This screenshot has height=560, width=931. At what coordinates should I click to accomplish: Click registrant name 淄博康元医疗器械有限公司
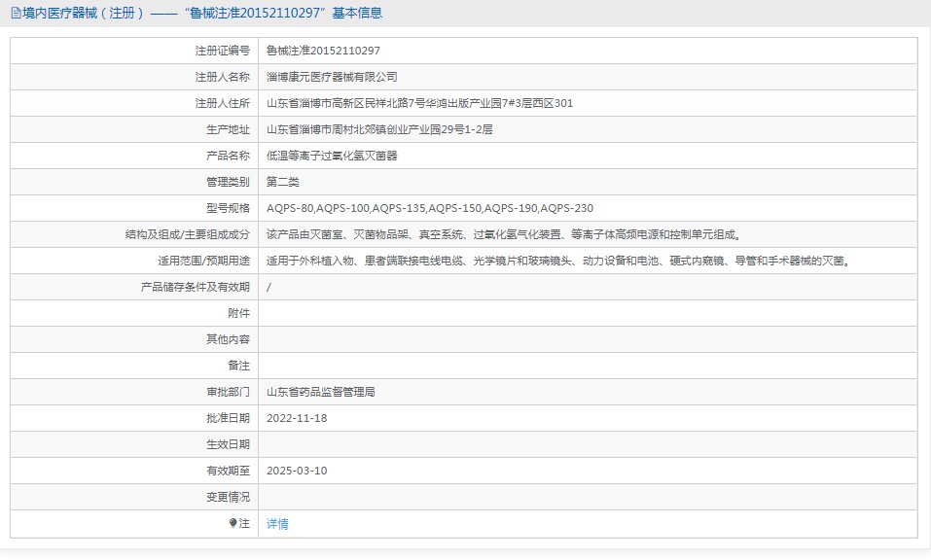[x=332, y=77]
